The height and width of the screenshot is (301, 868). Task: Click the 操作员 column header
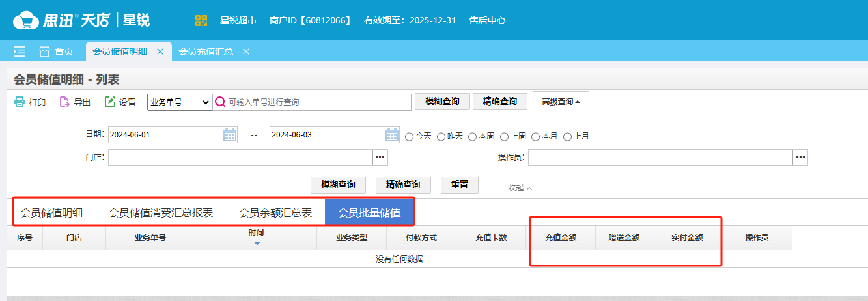[x=757, y=238]
